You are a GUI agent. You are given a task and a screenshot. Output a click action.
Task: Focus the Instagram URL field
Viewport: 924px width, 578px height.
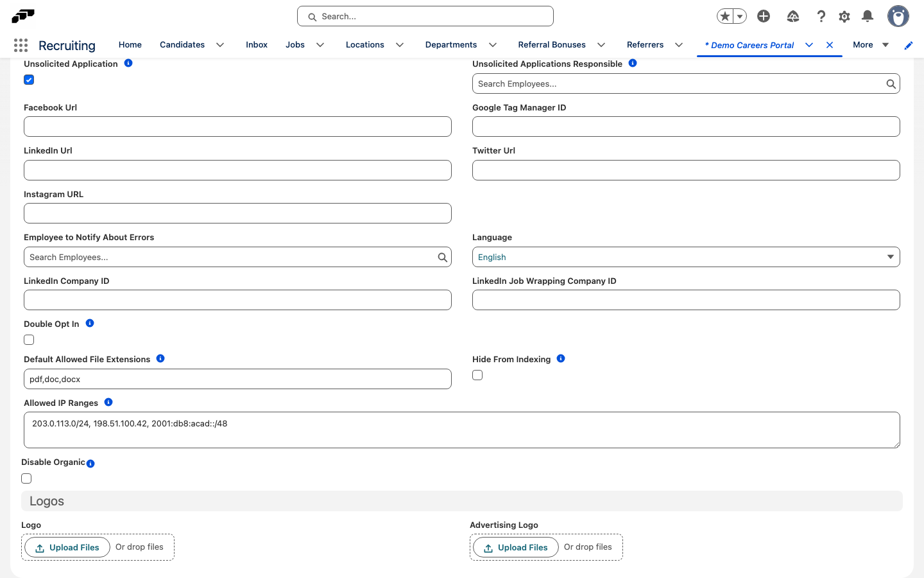click(237, 213)
